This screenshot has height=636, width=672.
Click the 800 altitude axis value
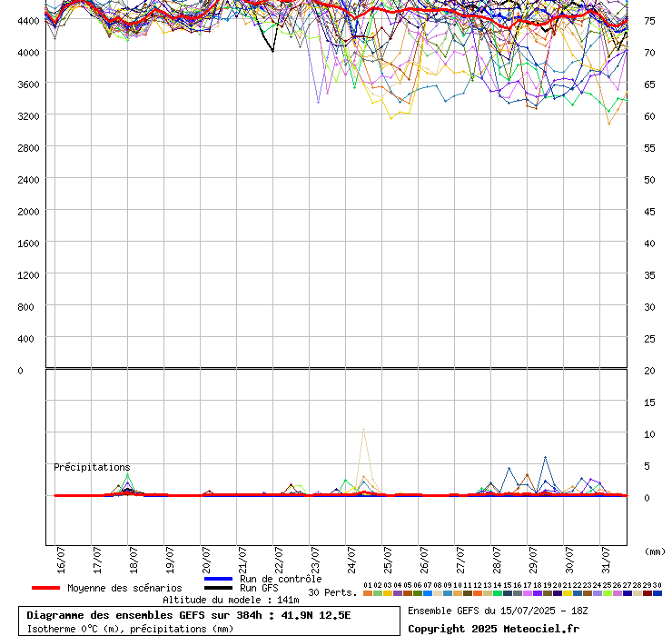[x=25, y=307]
